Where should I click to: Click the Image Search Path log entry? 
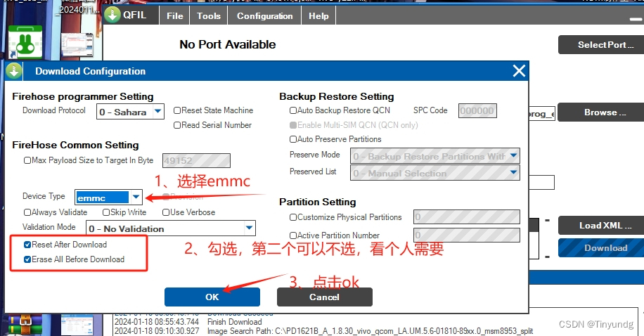pos(370,331)
